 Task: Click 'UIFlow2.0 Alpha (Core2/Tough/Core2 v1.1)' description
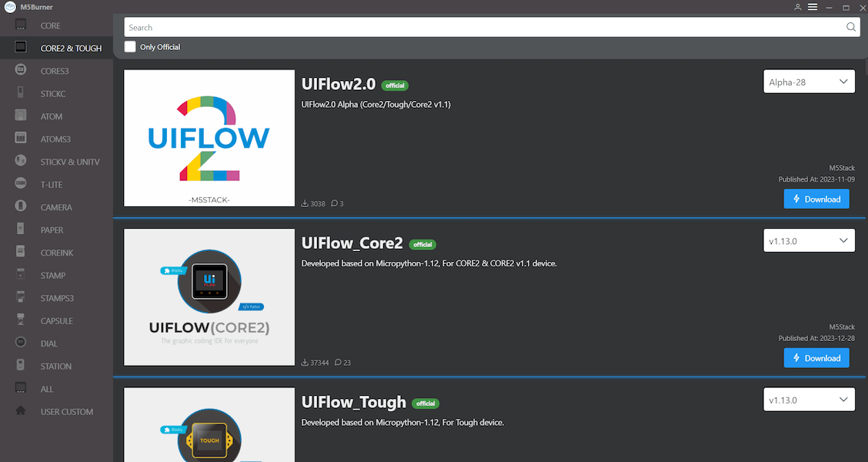point(376,104)
